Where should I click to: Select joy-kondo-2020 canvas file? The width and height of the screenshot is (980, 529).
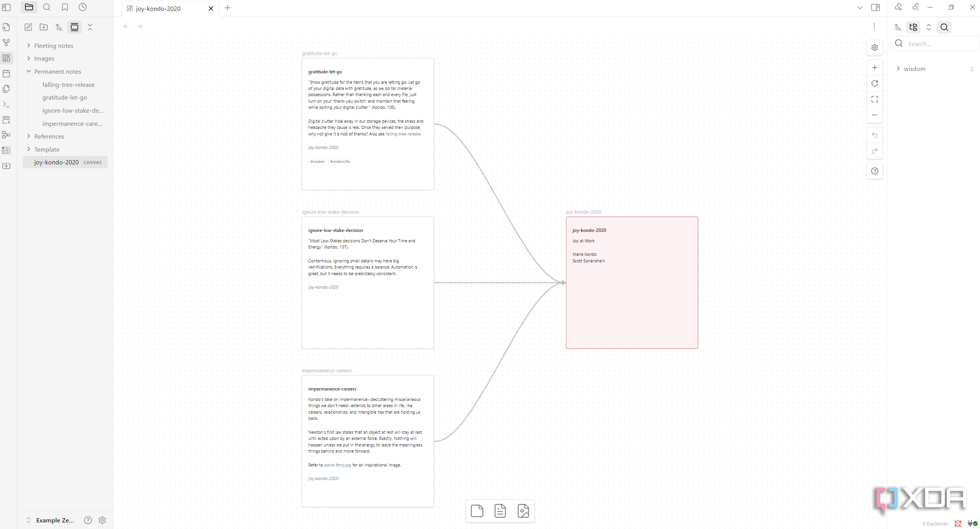65,162
